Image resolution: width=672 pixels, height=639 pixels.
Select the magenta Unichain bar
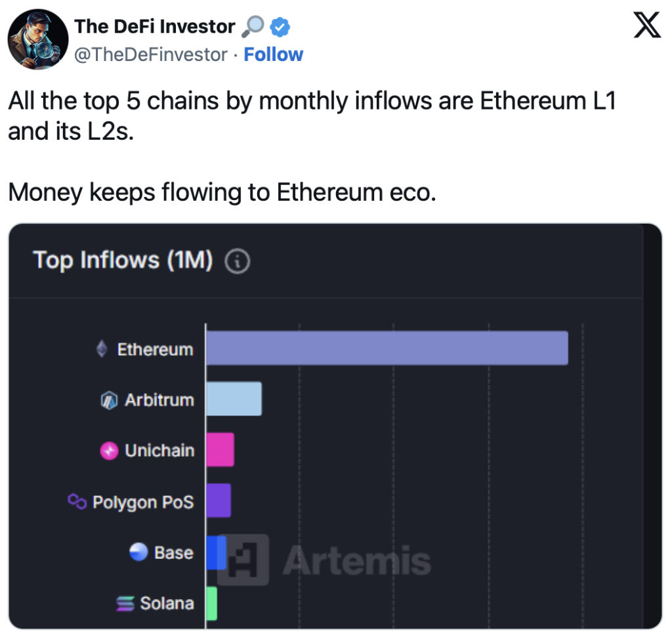pos(220,449)
